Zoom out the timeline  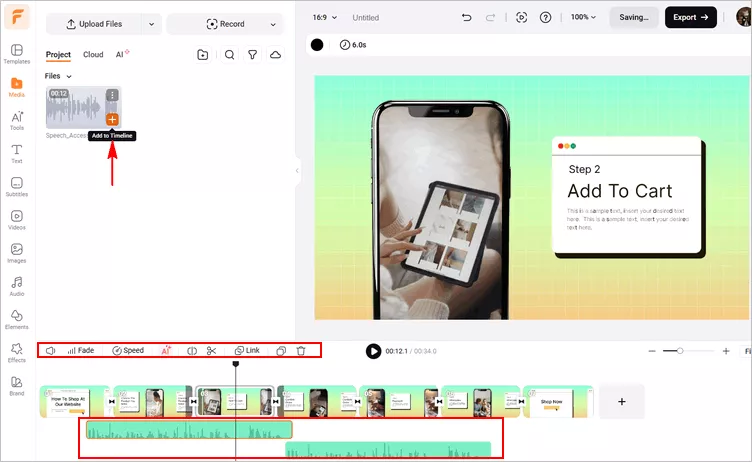click(x=652, y=351)
